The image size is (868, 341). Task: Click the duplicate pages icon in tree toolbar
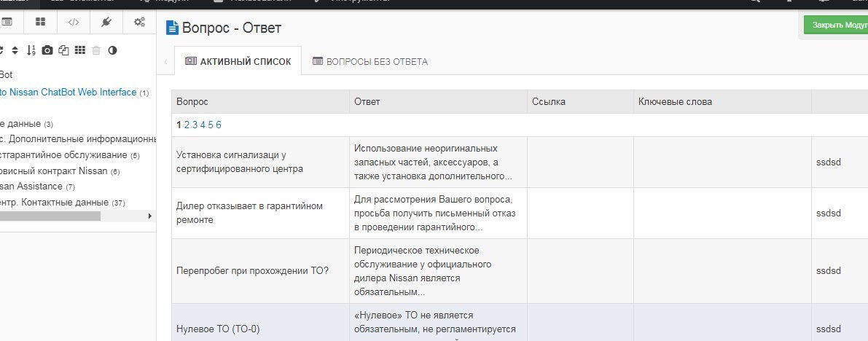tap(63, 50)
